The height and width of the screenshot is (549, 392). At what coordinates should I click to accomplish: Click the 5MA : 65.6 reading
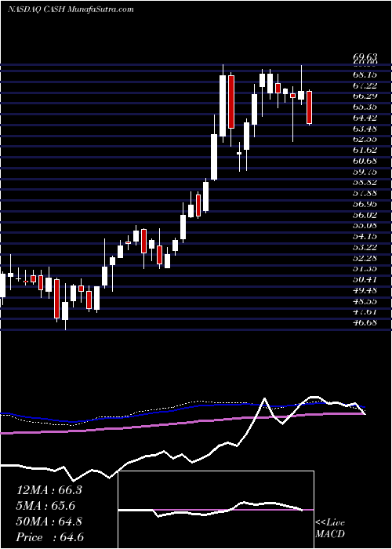pyautogui.click(x=45, y=506)
